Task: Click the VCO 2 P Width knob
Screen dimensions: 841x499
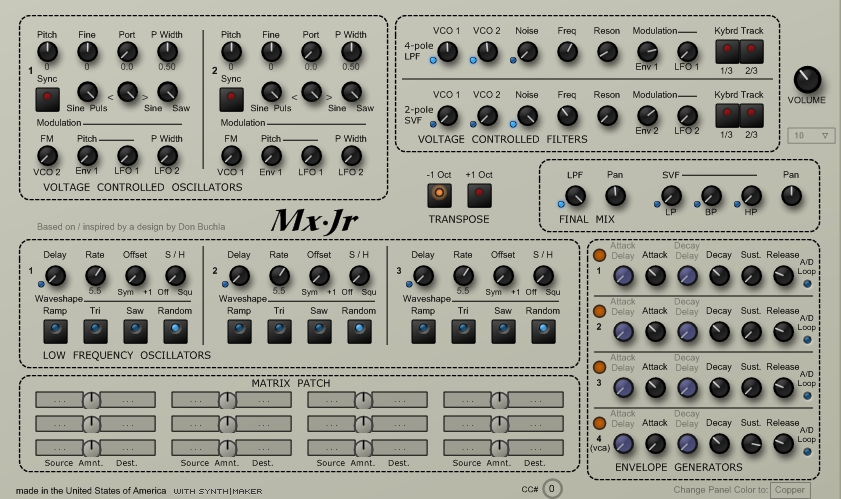Action: pos(351,52)
